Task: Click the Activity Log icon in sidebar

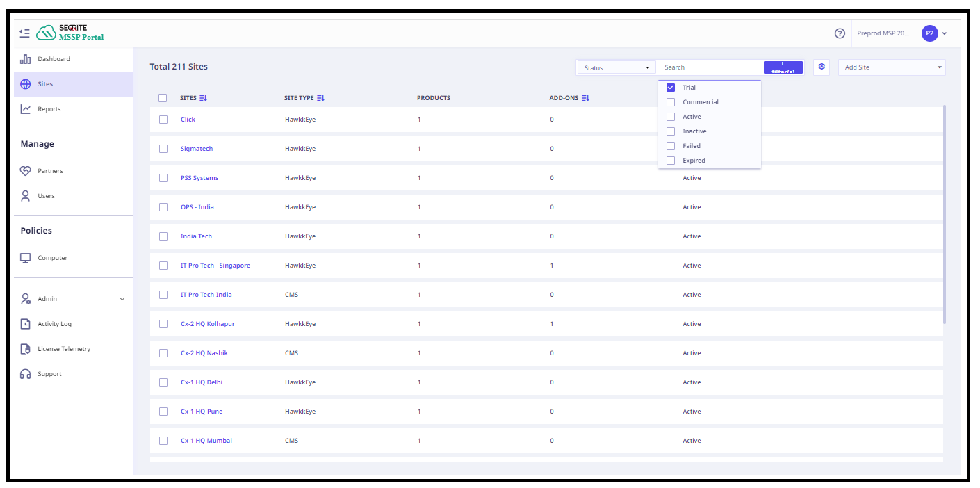Action: point(25,324)
